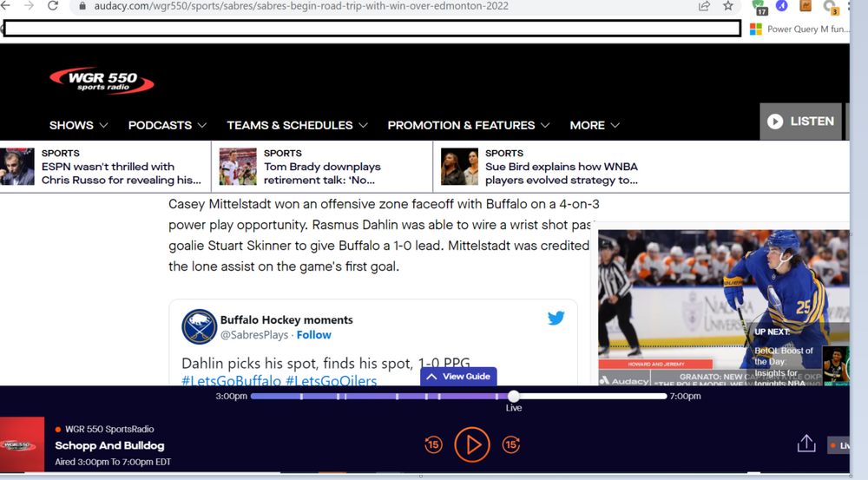Follow @SabresPlays on Twitter
Image resolution: width=868 pixels, height=480 pixels.
coord(314,335)
